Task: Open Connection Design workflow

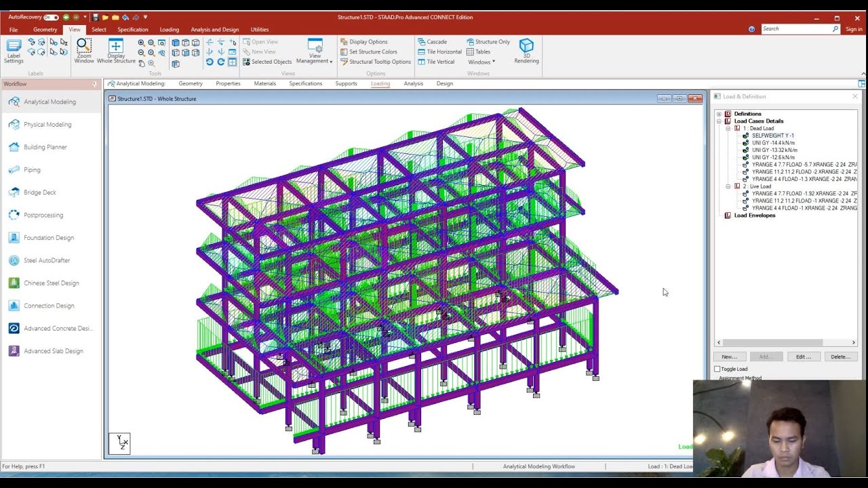Action: click(x=51, y=306)
